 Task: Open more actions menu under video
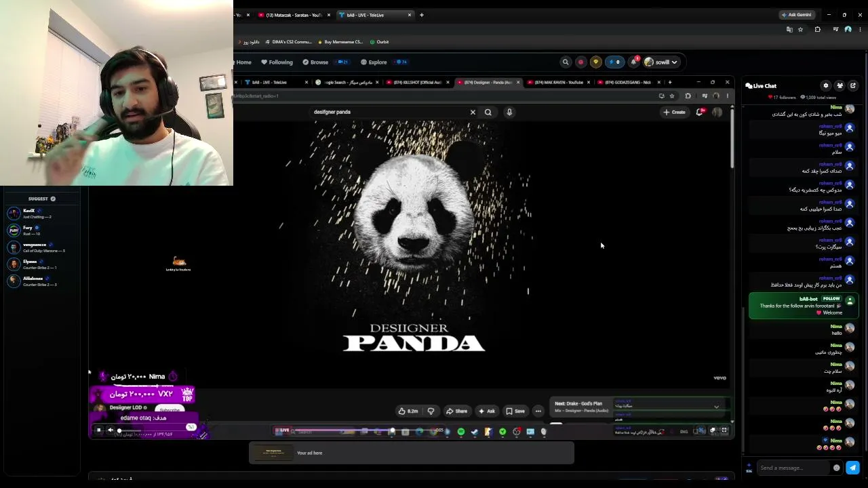pos(538,411)
